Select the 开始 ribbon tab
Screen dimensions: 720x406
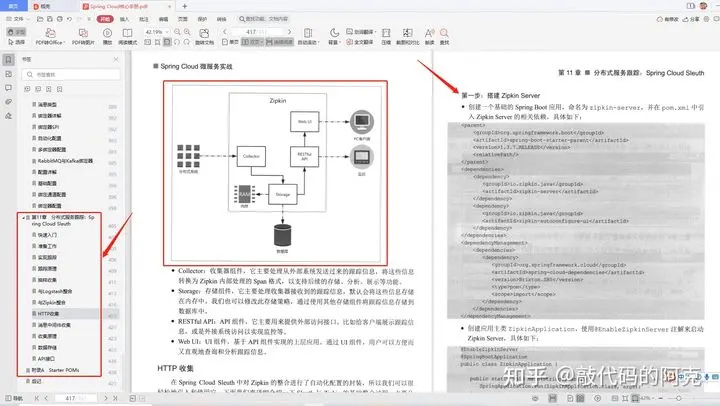(x=105, y=19)
